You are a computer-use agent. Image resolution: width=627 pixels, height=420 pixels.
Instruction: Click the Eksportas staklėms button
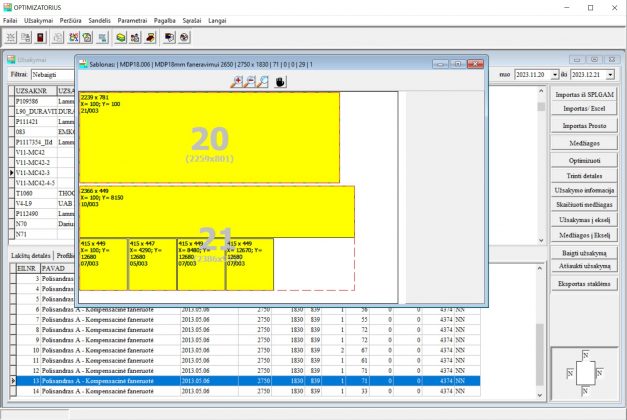584,284
